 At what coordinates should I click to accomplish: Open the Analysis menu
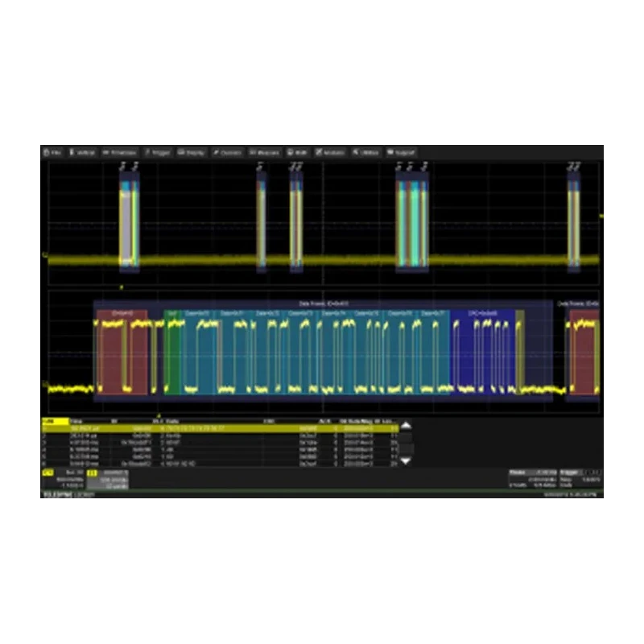[330, 152]
